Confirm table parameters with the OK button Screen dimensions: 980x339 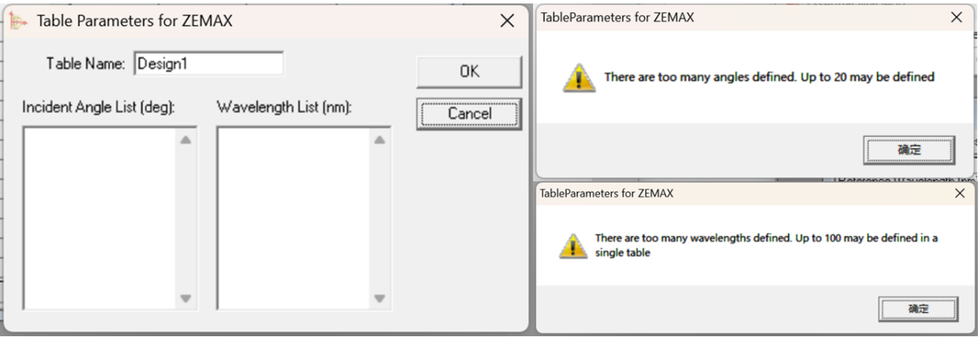pyautogui.click(x=469, y=71)
